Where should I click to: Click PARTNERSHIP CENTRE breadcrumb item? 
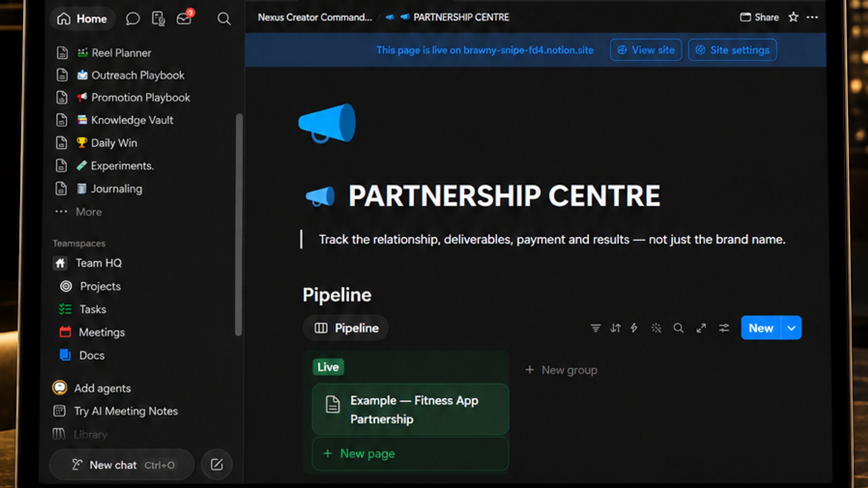tap(454, 17)
